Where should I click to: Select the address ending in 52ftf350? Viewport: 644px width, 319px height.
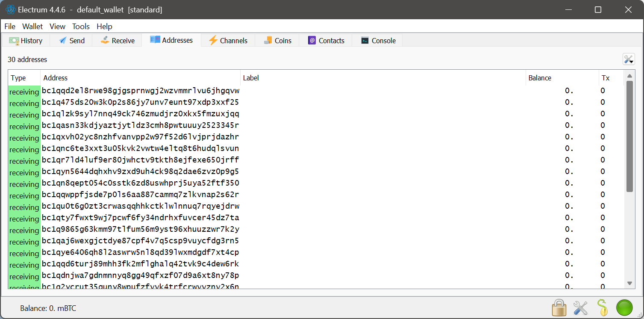(141, 183)
